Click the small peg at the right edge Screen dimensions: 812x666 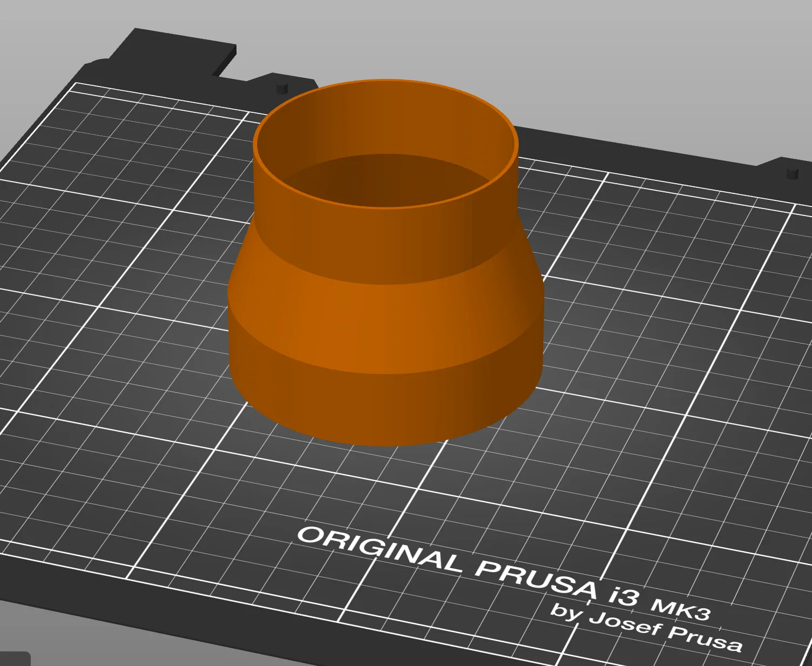click(x=792, y=173)
